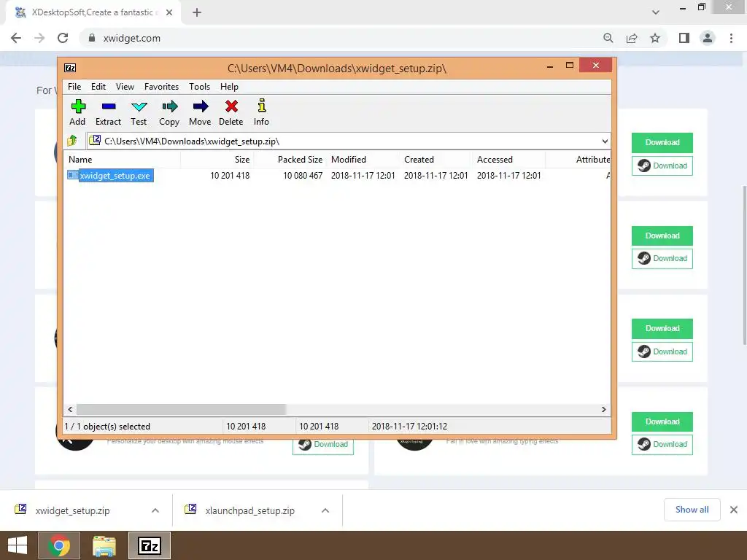Expand options for xwidget_setup.zip download
Viewport: 747px width, 560px height.
(155, 510)
